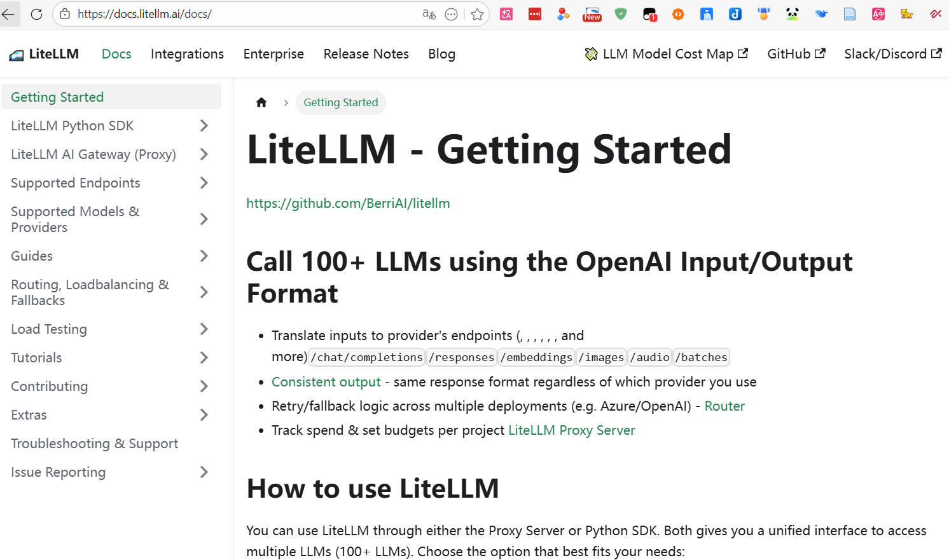
Task: Expand Routing, Loadbalancing & Fallbacks chevron
Action: click(204, 292)
